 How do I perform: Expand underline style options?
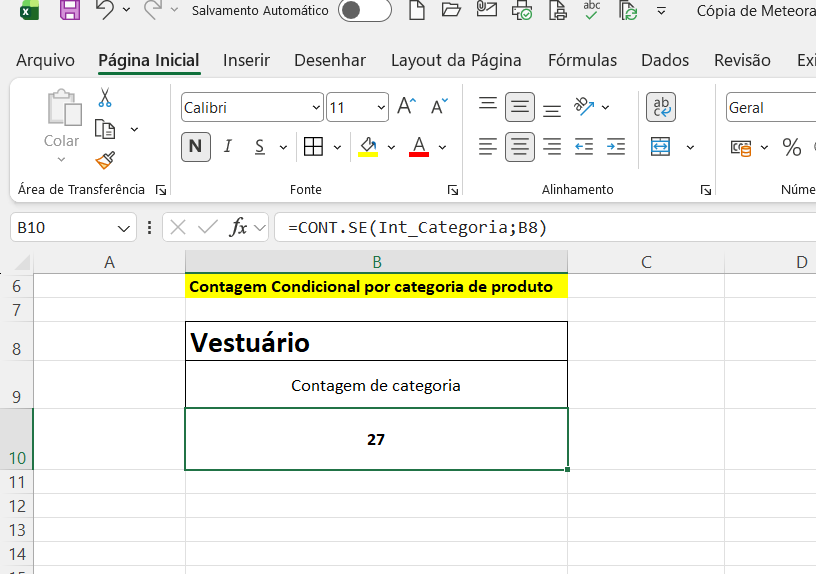coord(283,147)
